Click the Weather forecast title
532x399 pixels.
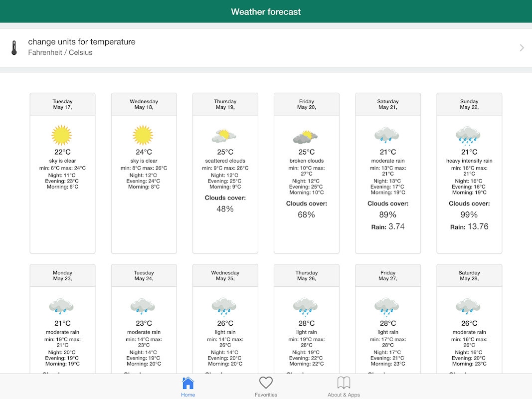click(x=266, y=12)
